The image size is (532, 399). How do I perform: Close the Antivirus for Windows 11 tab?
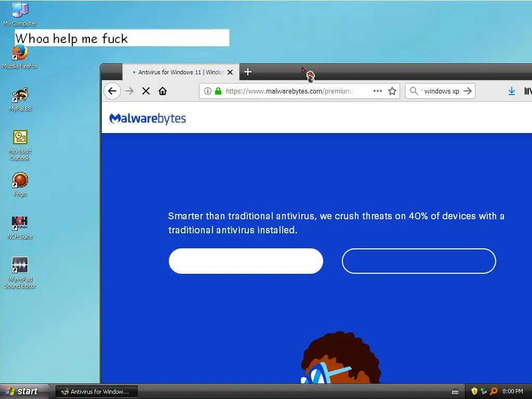coord(230,72)
